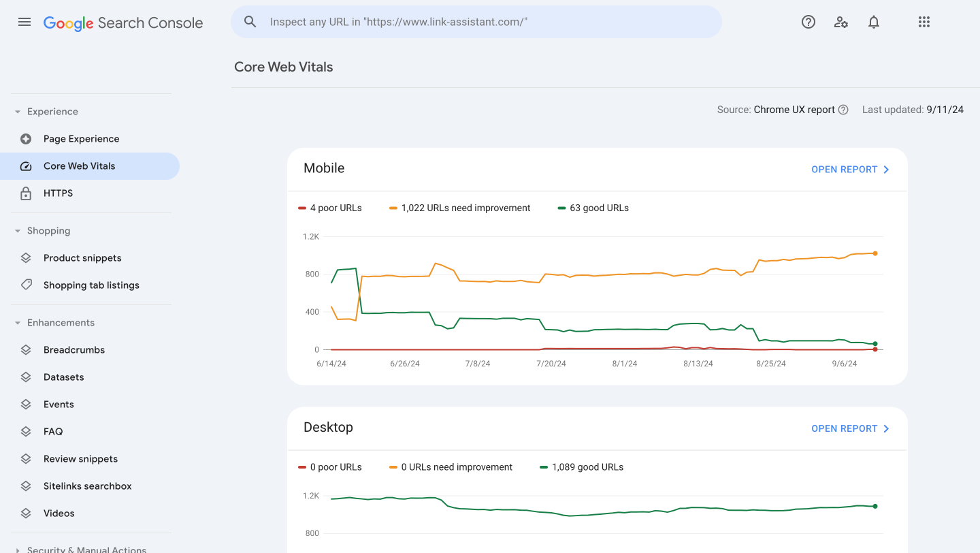The height and width of the screenshot is (553, 980).
Task: Click the Chrome UX report source text
Action: click(794, 110)
